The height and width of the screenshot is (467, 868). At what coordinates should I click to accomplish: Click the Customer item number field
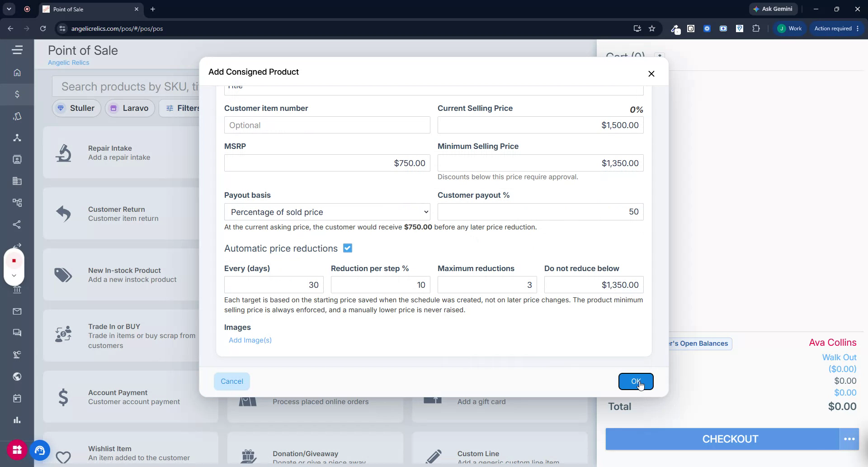pyautogui.click(x=327, y=125)
